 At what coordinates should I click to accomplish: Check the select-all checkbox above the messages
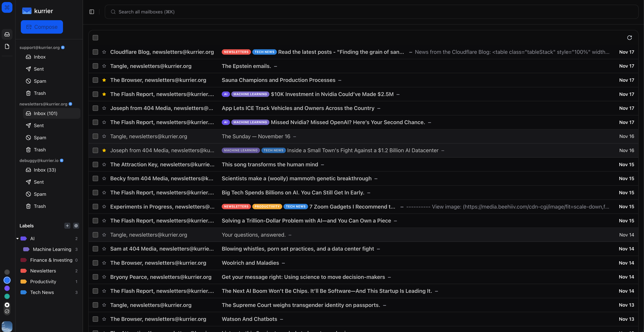[95, 38]
